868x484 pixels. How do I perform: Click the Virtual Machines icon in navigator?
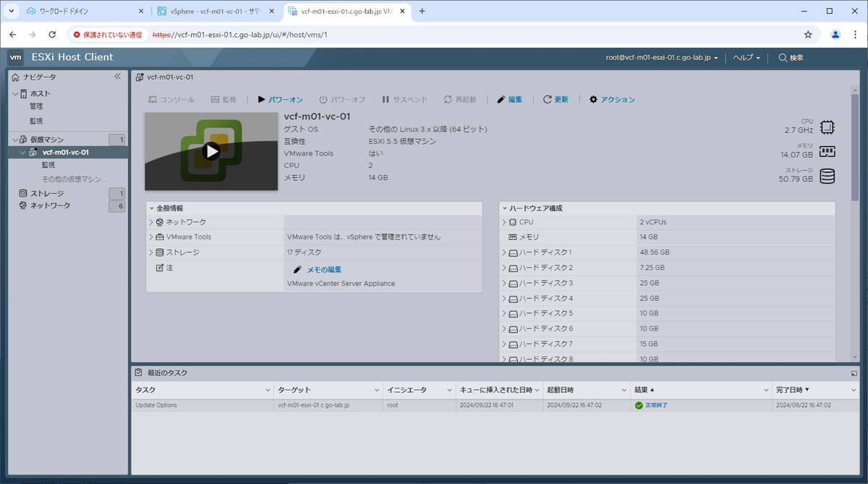(24, 140)
